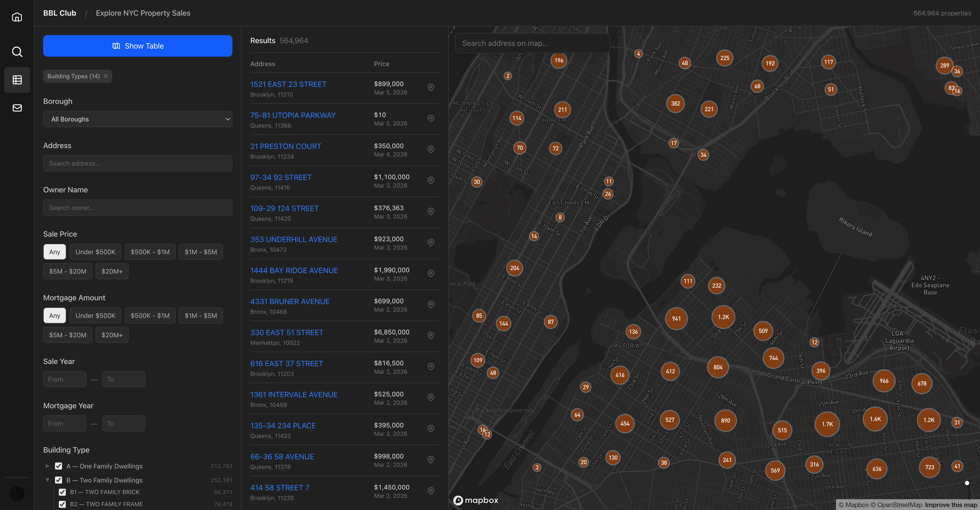Click the 204 map cluster
Viewport: 980px width, 510px height.
(x=514, y=268)
